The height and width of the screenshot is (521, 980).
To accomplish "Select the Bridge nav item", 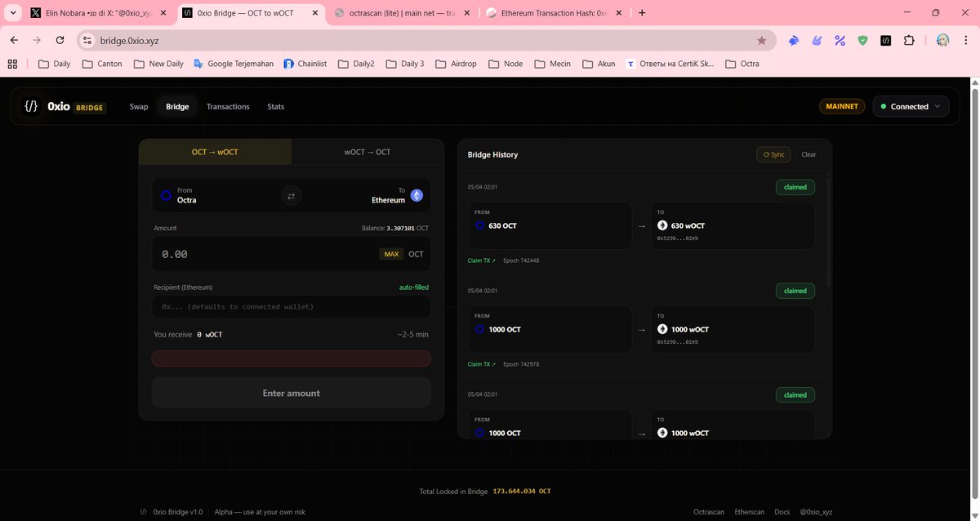I will click(177, 106).
